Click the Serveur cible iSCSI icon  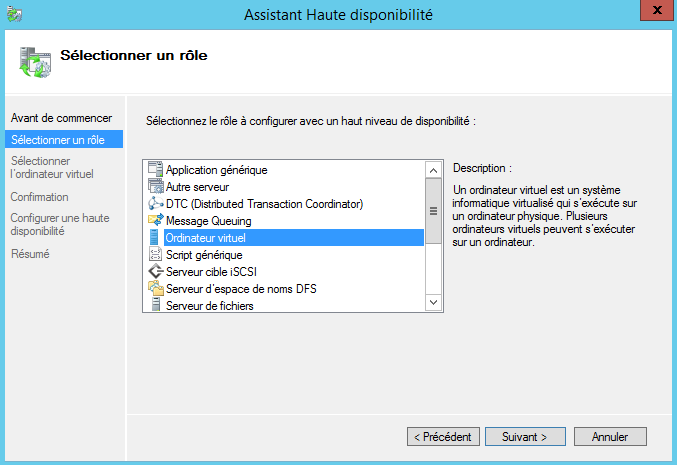pyautogui.click(x=155, y=272)
